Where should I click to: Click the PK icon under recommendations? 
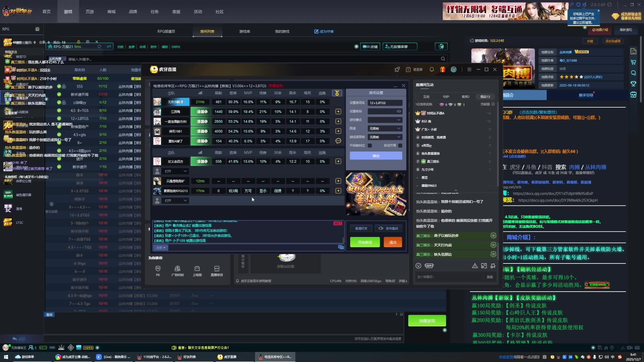coord(158,269)
